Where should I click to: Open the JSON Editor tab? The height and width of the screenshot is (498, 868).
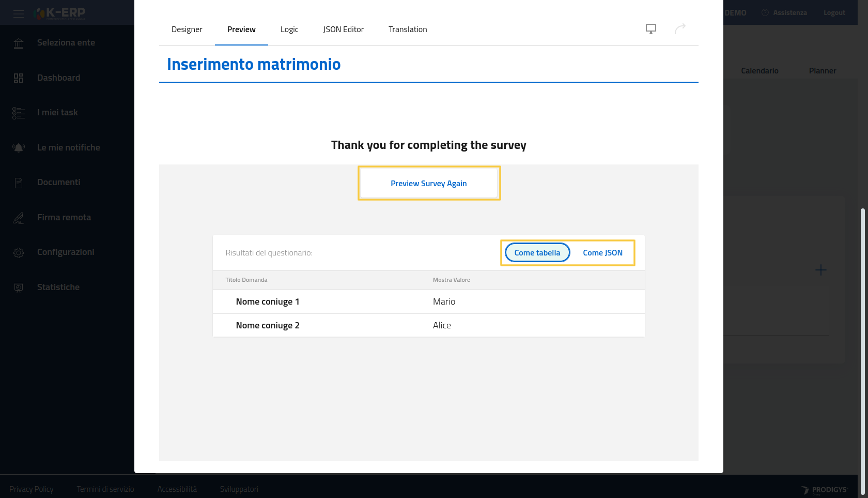coord(343,29)
